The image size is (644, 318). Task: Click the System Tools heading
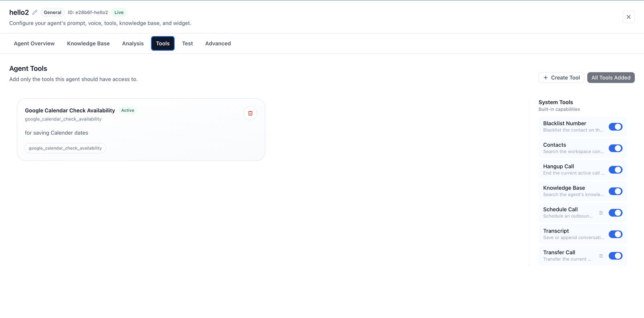coord(556,102)
